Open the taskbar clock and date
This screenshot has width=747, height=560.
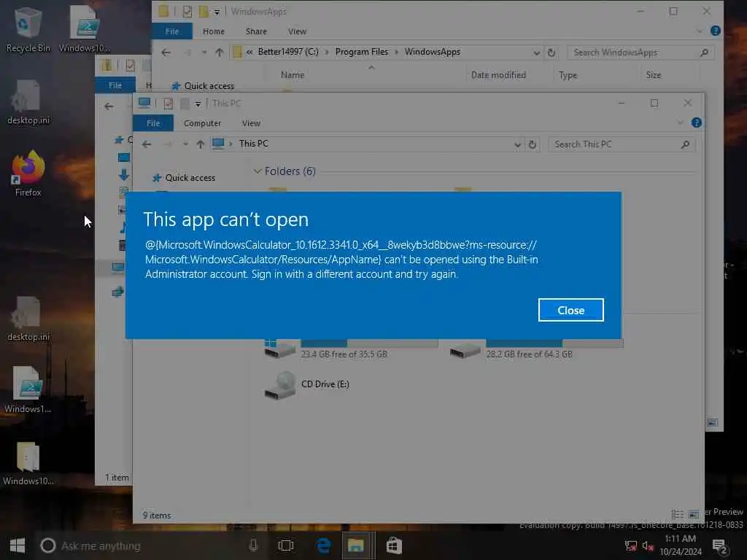pyautogui.click(x=681, y=545)
